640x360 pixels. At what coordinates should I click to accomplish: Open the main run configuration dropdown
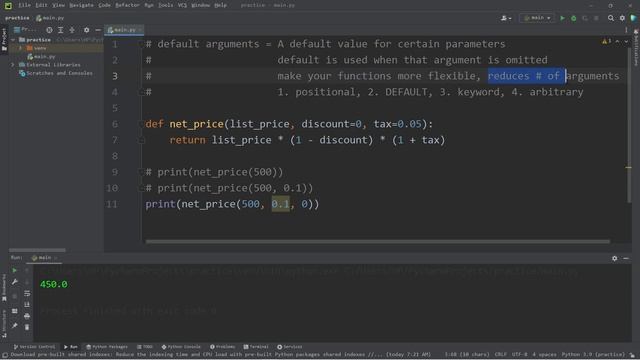pos(537,18)
